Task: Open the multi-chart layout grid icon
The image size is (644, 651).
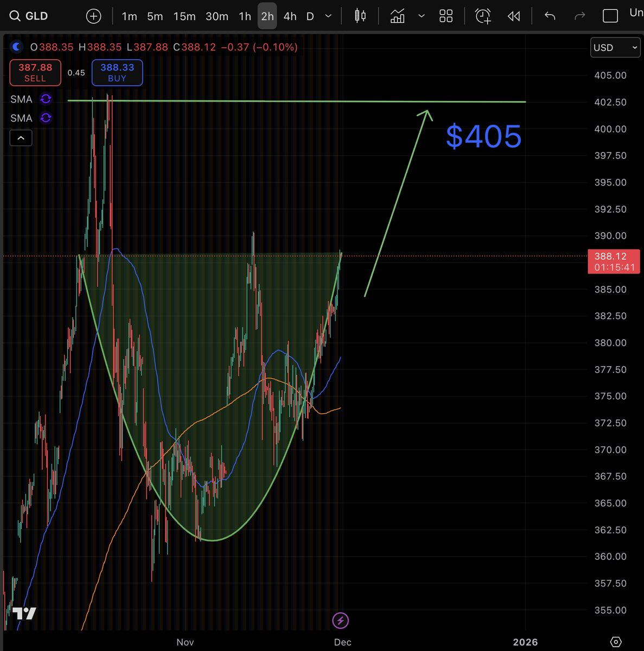Action: [446, 16]
